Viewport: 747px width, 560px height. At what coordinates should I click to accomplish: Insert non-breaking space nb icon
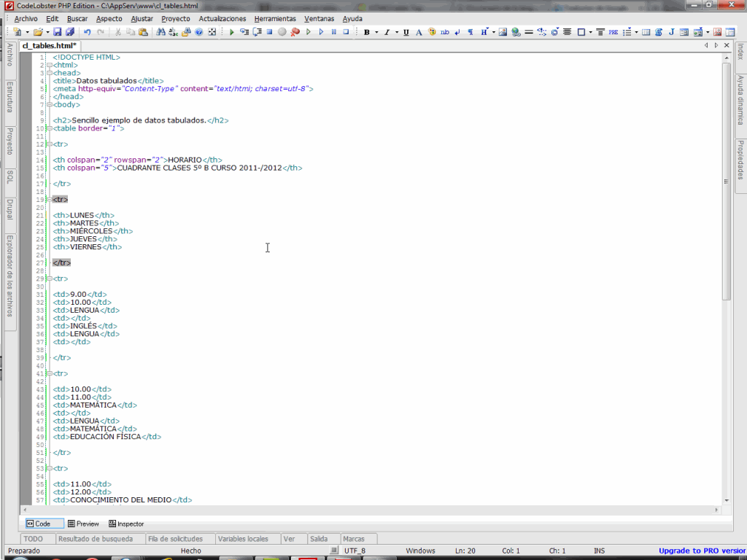tap(444, 32)
